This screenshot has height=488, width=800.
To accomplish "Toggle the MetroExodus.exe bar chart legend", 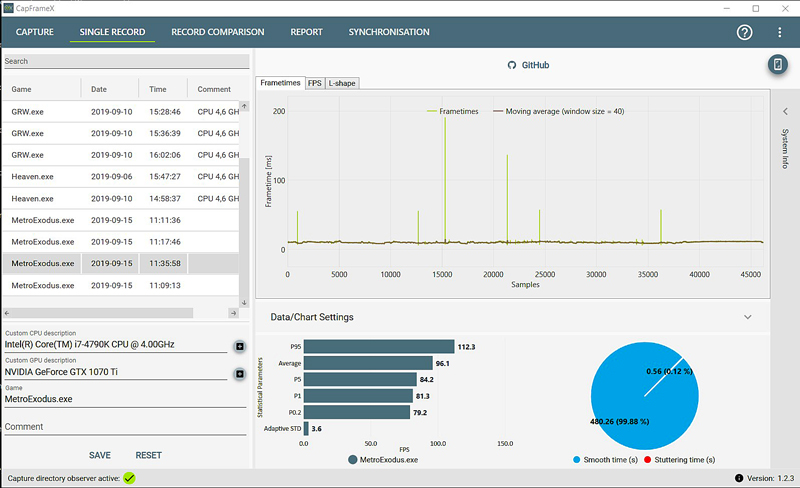I will tap(383, 460).
